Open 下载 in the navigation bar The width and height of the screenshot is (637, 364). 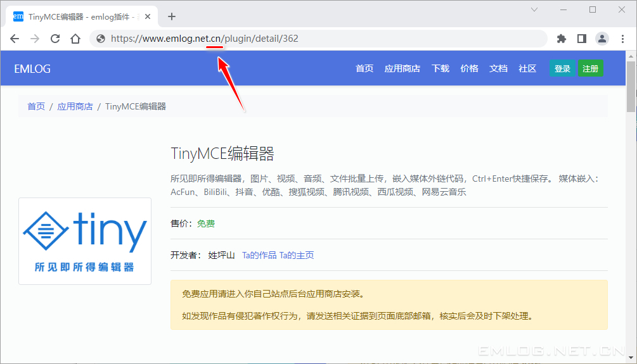pos(441,68)
